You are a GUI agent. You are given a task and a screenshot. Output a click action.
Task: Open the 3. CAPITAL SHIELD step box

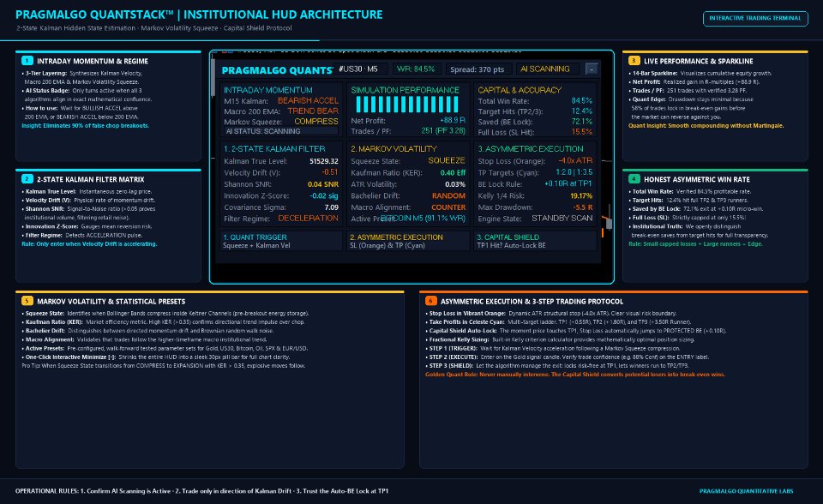[535, 241]
